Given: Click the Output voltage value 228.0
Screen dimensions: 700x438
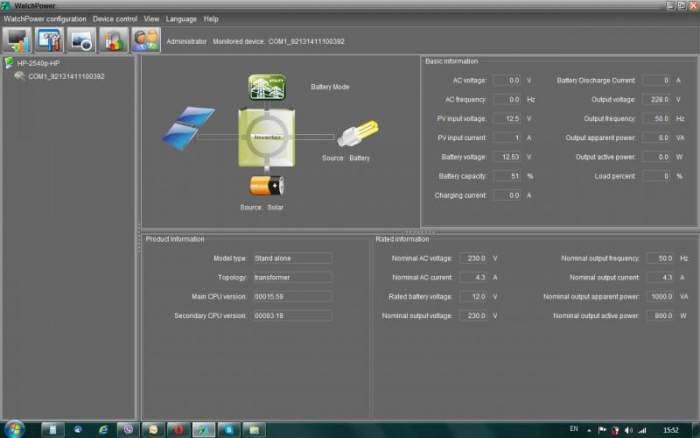Looking at the screenshot, I should [656, 100].
